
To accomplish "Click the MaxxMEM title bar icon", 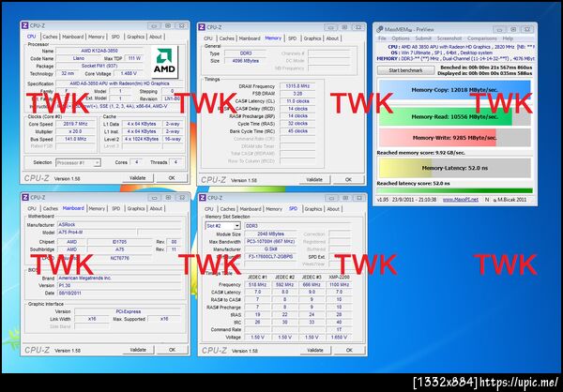I will (379, 29).
